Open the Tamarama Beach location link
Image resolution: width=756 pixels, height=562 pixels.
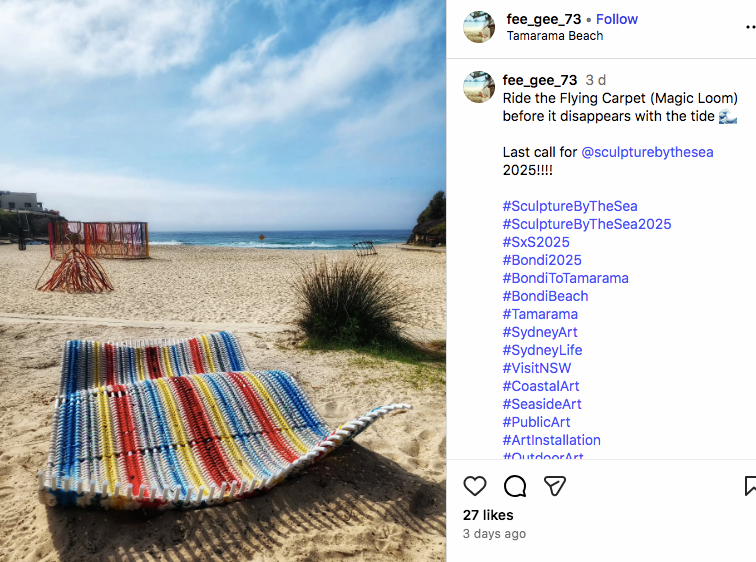554,36
